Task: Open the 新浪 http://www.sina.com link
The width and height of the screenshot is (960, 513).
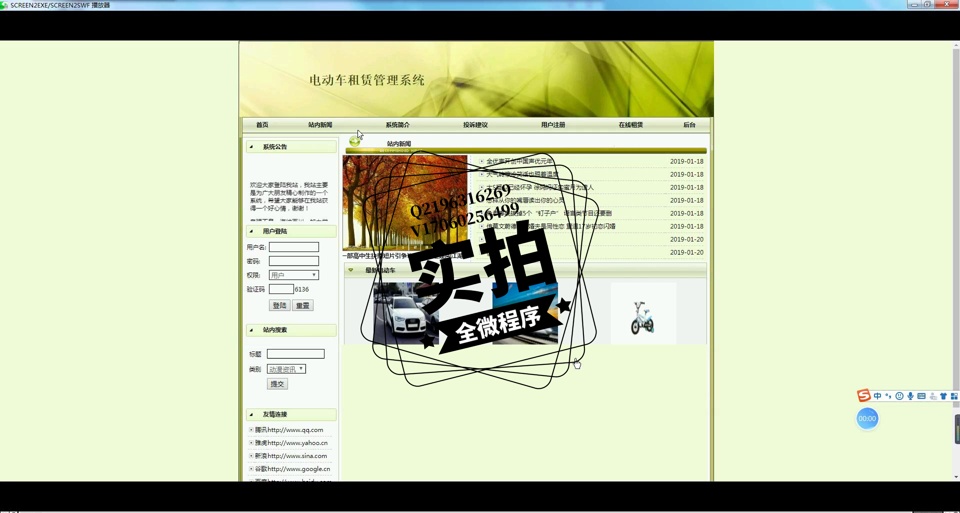Action: point(291,455)
